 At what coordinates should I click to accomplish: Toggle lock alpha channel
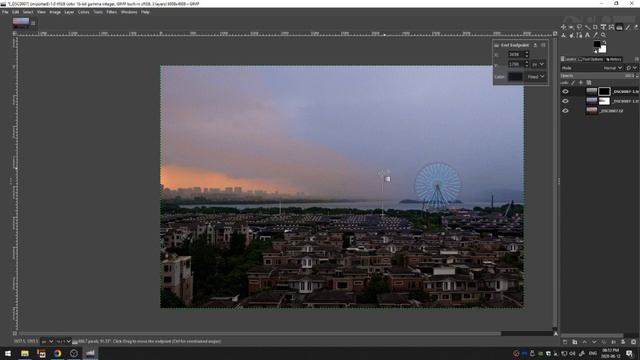pyautogui.click(x=589, y=82)
